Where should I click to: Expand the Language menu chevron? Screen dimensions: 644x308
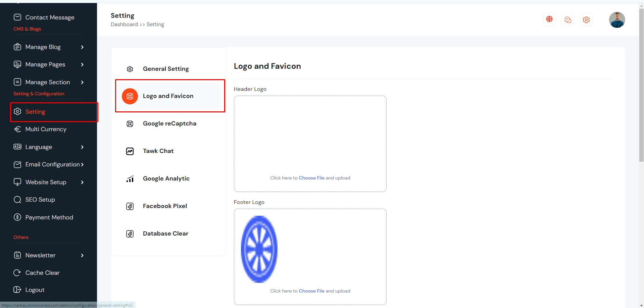click(82, 147)
